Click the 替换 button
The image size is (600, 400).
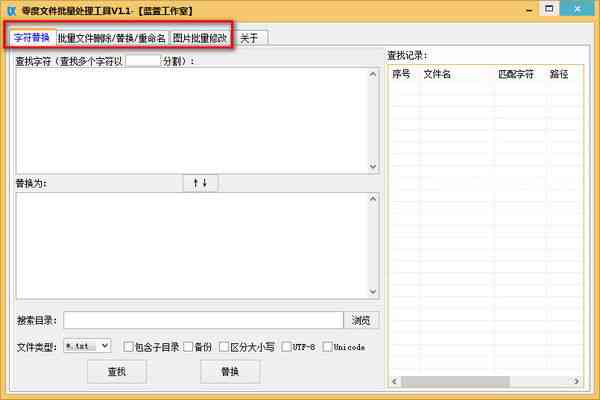point(230,372)
